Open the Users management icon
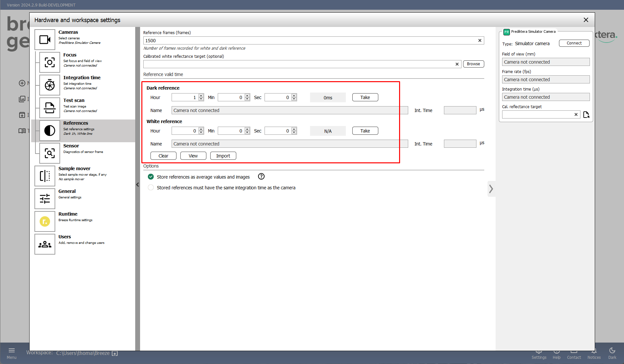This screenshot has width=624, height=364. tap(45, 244)
